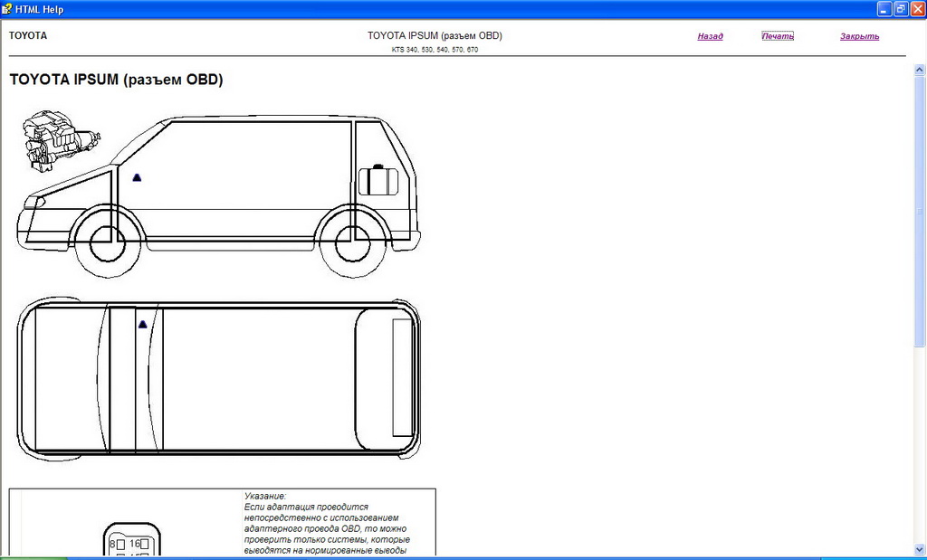Click the fuel tank drawing in rear of van
Screen dimensions: 927x560
[378, 180]
